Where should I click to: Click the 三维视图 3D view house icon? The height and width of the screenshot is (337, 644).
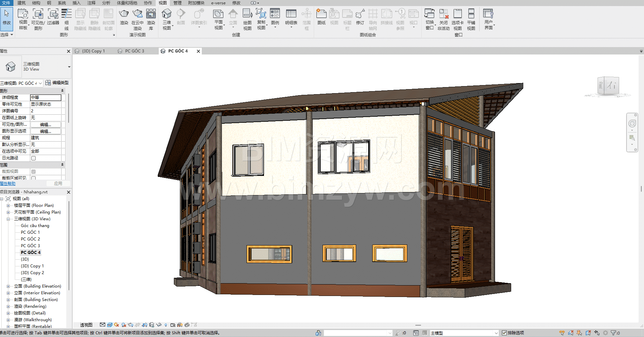pyautogui.click(x=167, y=14)
